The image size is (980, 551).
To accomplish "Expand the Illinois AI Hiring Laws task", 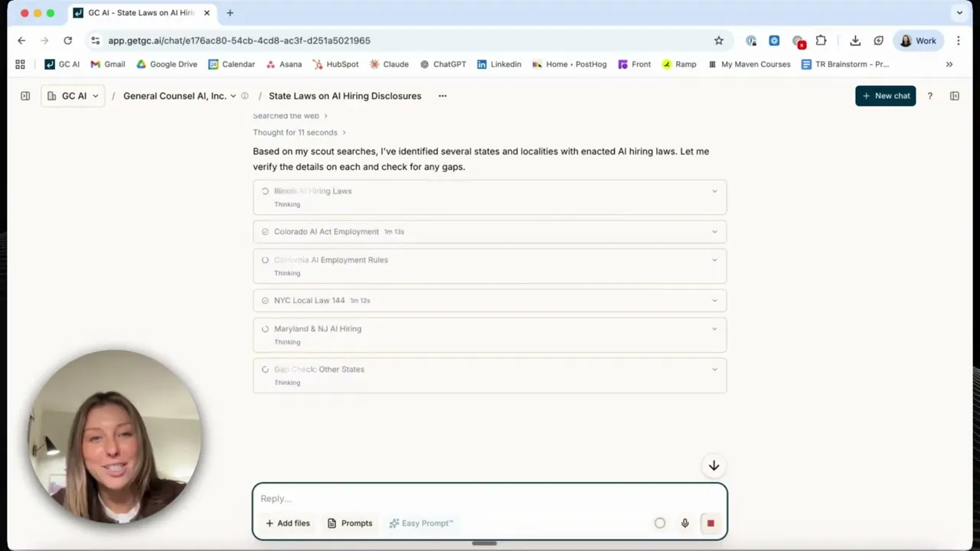I will (490, 197).
